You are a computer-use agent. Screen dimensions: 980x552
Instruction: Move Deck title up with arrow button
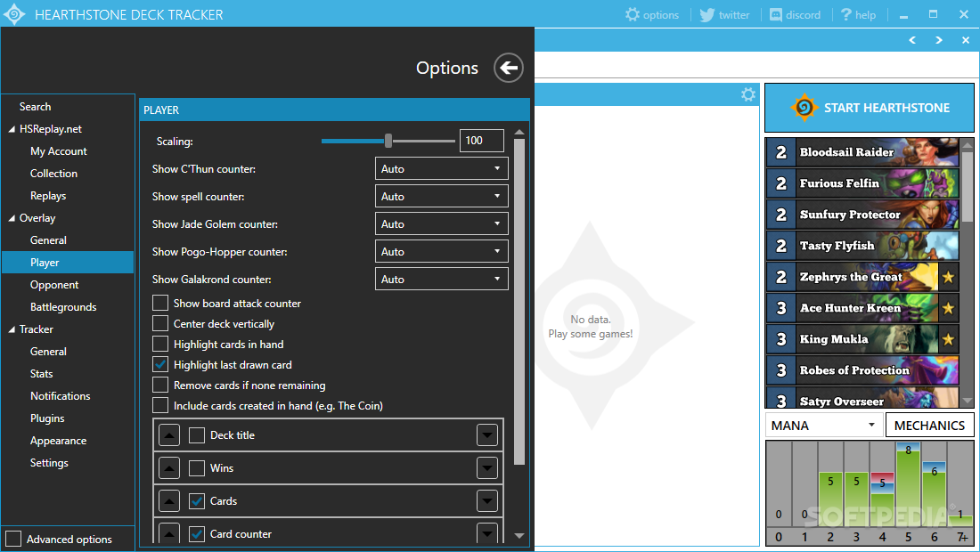(168, 435)
